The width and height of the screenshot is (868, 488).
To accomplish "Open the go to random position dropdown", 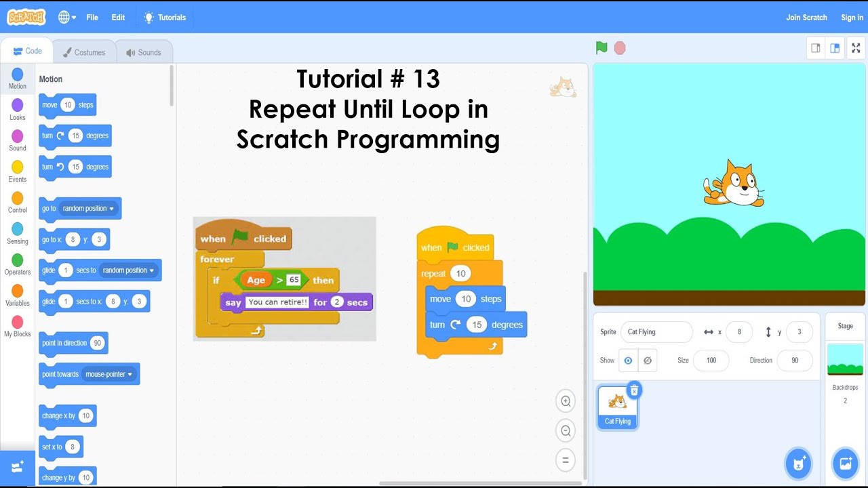I will (x=90, y=209).
